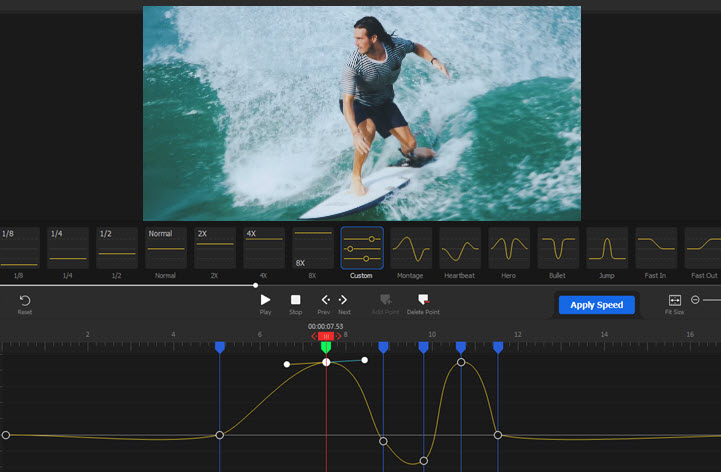This screenshot has width=721, height=472.
Task: Choose the Normal speed preset
Action: pos(165,248)
